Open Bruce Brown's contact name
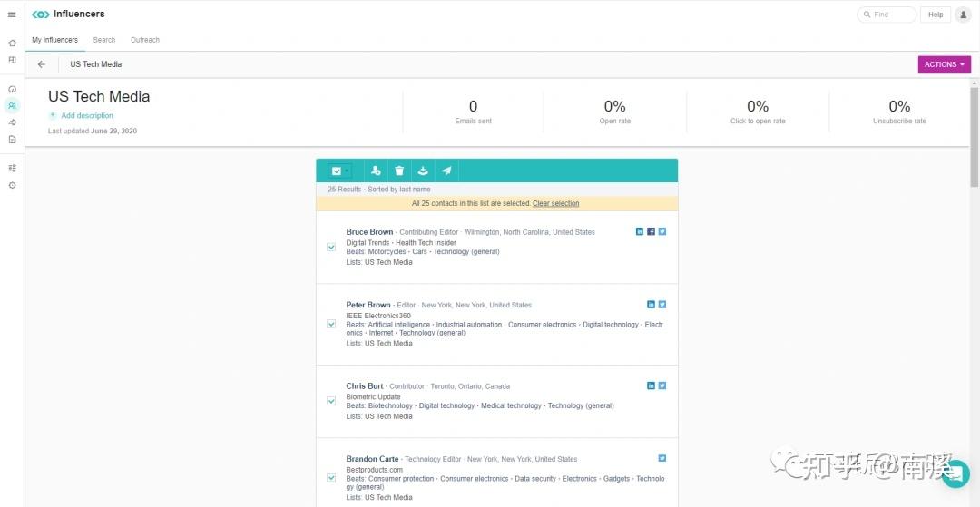 (x=369, y=231)
